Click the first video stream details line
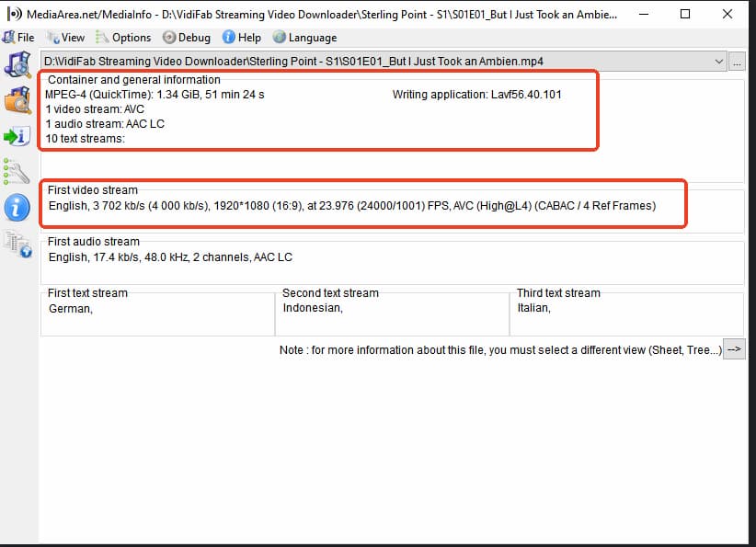The width and height of the screenshot is (756, 547). click(352, 206)
